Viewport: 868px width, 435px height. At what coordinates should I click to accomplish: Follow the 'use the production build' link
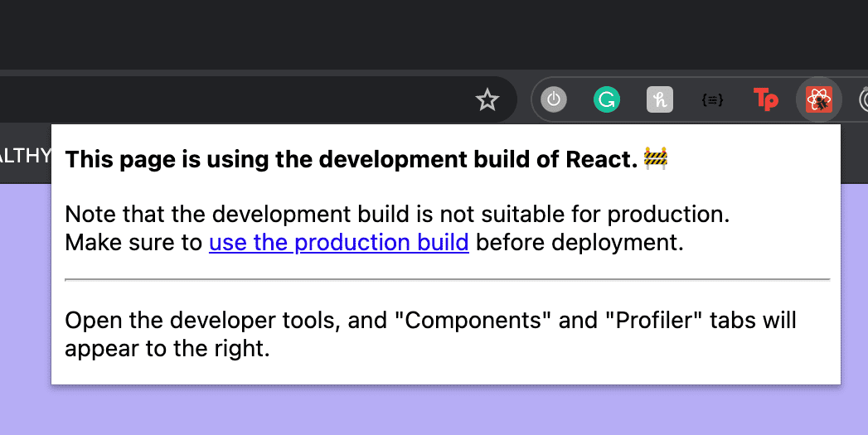pos(339,243)
